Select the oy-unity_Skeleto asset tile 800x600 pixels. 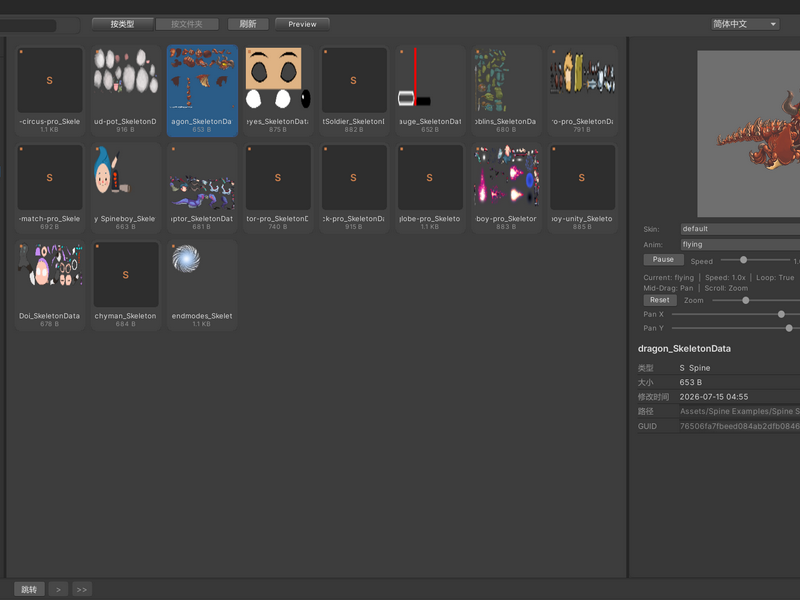pyautogui.click(x=582, y=188)
